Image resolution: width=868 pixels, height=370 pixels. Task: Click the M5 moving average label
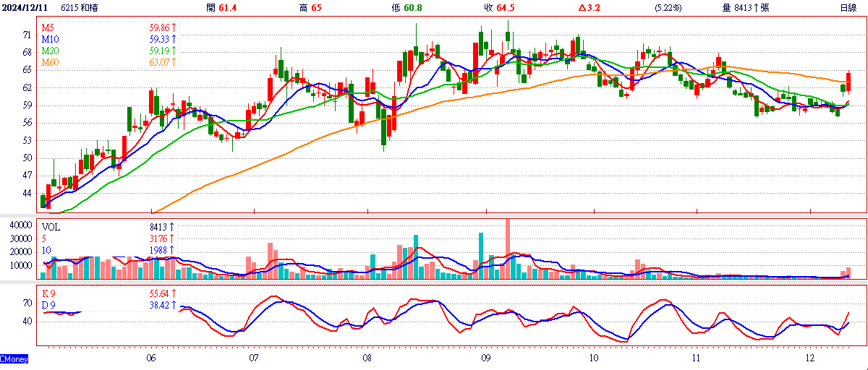click(x=48, y=27)
